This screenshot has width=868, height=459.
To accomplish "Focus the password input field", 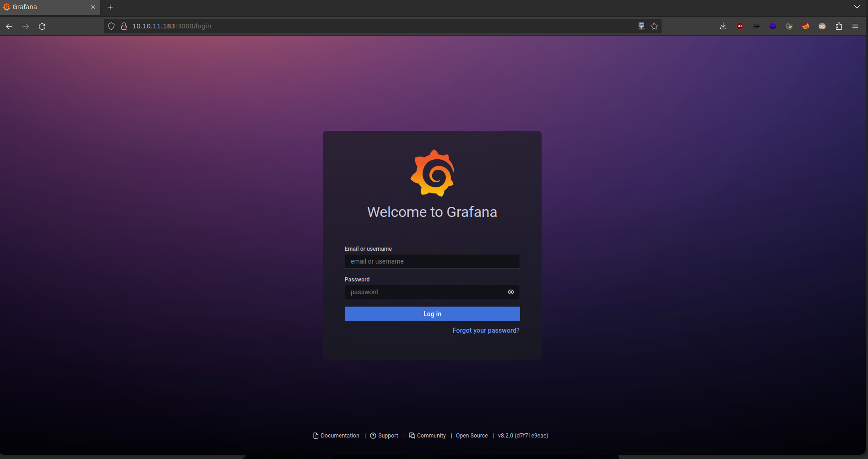I will [x=432, y=292].
